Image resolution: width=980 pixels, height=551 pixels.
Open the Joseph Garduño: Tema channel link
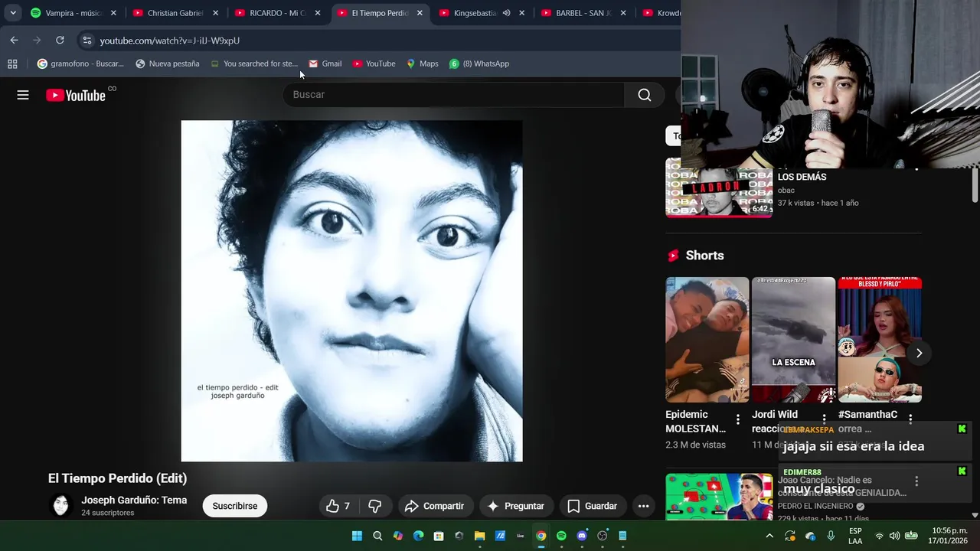tap(134, 500)
